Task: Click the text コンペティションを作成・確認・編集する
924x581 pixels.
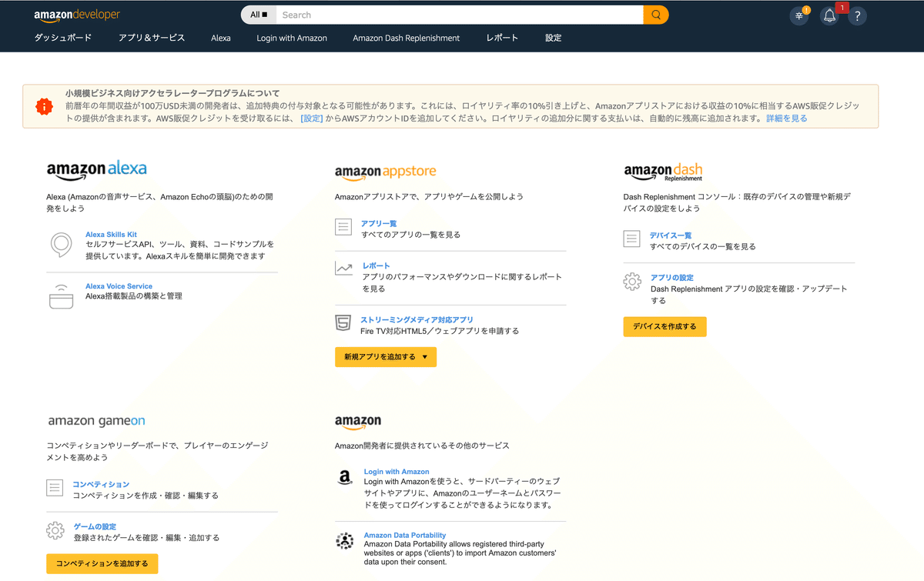Action: tap(146, 496)
